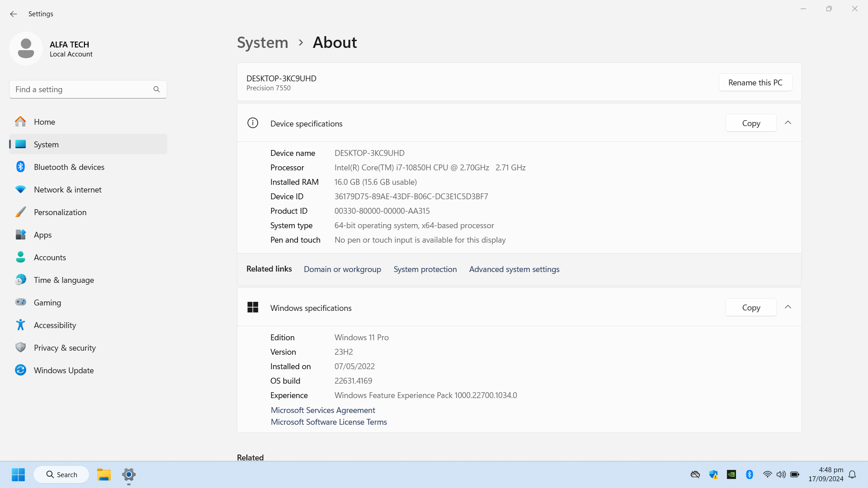Go back using the Settings back arrow

click(x=14, y=14)
